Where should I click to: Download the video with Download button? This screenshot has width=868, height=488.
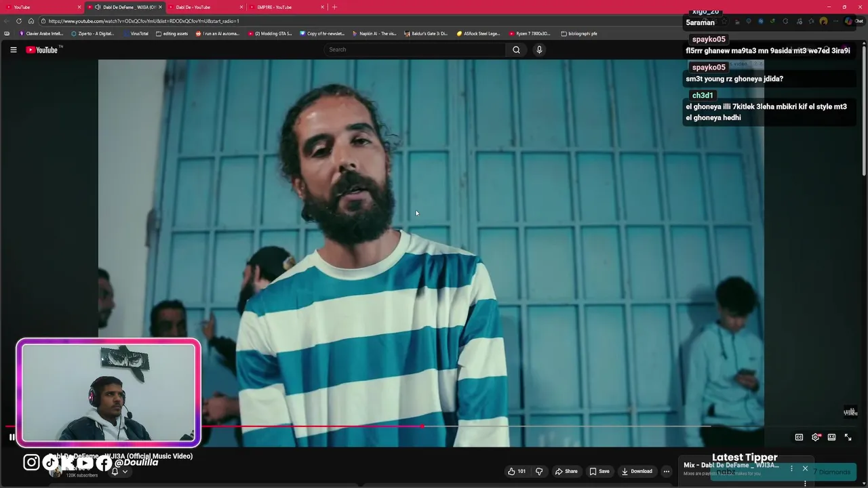(637, 471)
